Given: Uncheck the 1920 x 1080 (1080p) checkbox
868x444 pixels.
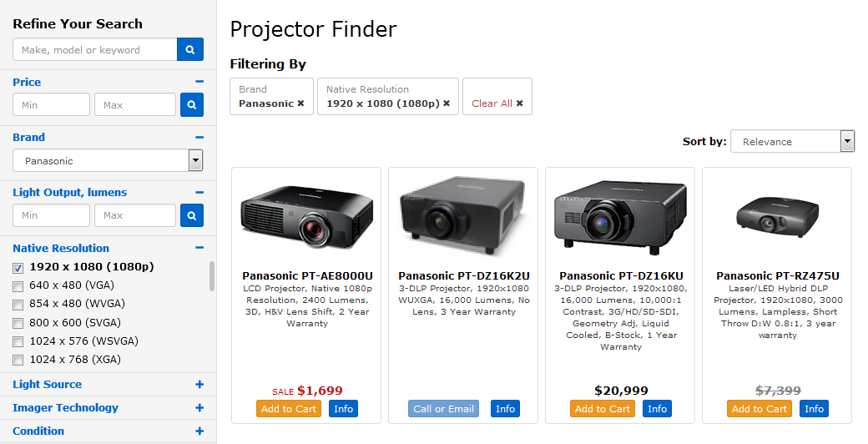Looking at the screenshot, I should 18,268.
